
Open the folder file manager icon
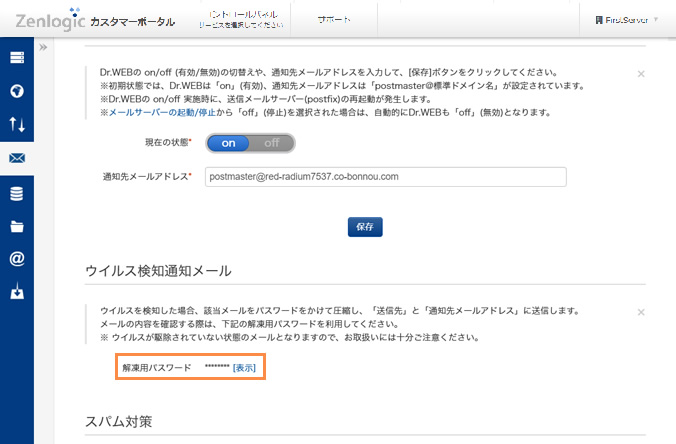tap(17, 226)
